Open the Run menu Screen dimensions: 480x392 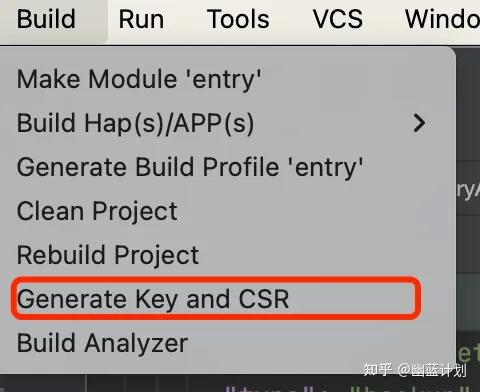pyautogui.click(x=141, y=19)
